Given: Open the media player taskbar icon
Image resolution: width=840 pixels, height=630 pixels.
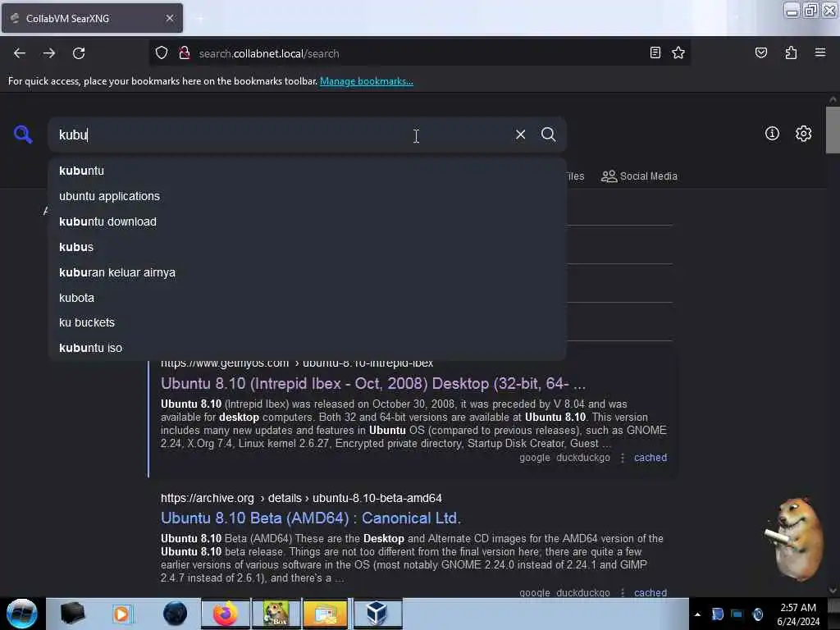Looking at the screenshot, I should coord(121,614).
